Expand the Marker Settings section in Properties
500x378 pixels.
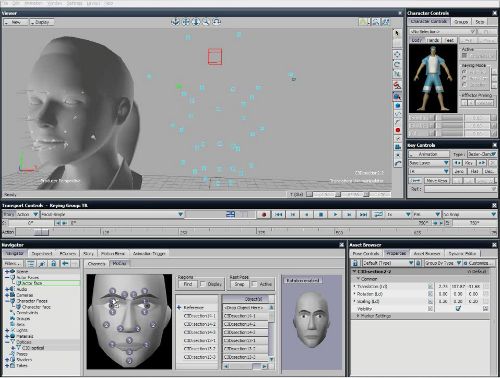tap(358, 316)
